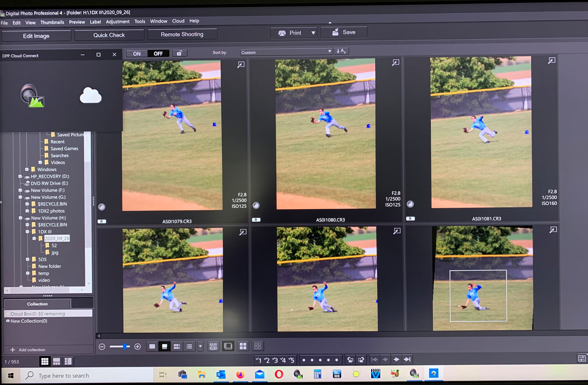Open enlarge icon on AS0I1079.CR3 thumbnail
The width and height of the screenshot is (588, 385).
[241, 65]
